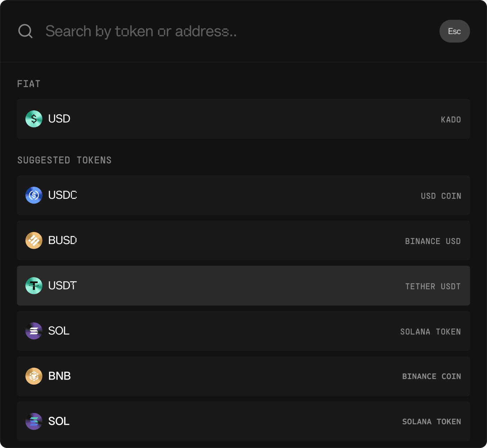Click the green Tether USDT icon
Viewport: 487px width, 448px height.
point(34,286)
